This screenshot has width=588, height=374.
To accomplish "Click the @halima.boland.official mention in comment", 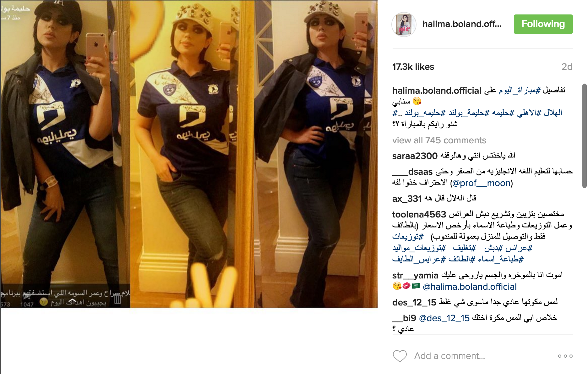I will 470,287.
